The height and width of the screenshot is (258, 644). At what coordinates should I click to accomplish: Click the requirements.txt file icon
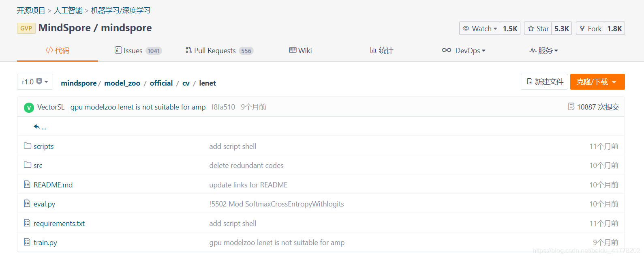click(x=27, y=223)
